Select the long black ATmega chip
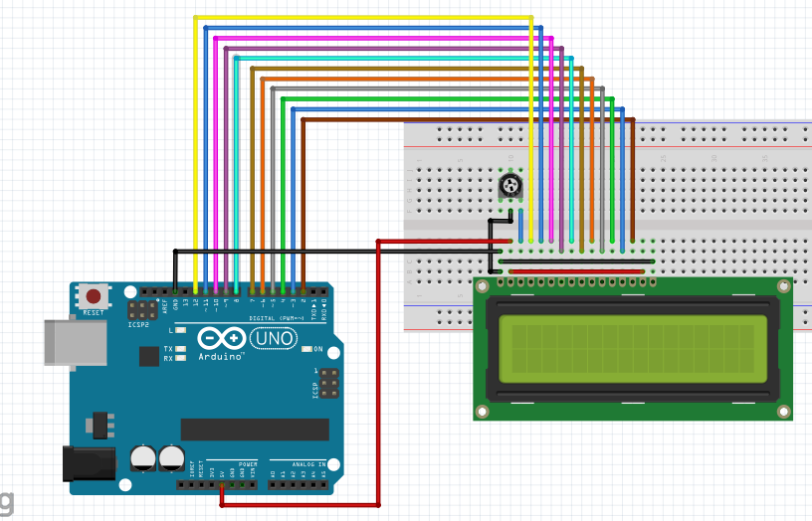Viewport: 812px width, 521px height. [255, 430]
